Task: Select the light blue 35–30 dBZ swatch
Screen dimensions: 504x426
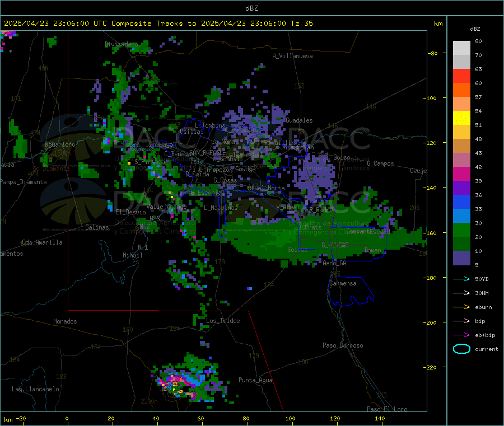Action: 461,216
